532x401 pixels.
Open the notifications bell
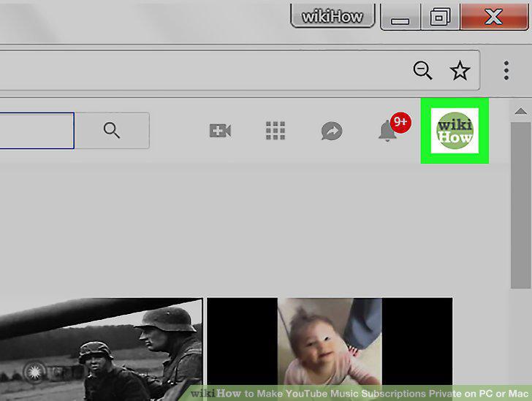[x=387, y=130]
